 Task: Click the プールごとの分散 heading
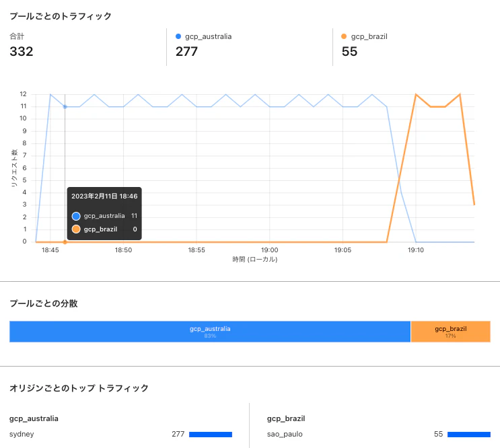point(44,303)
